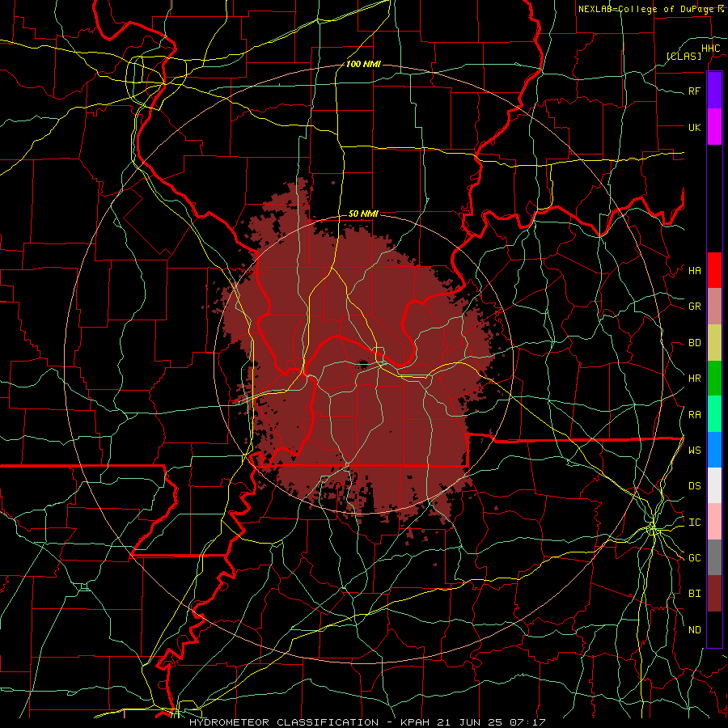Click the yellow BD color swatch
The image size is (728, 728).
coord(714,343)
